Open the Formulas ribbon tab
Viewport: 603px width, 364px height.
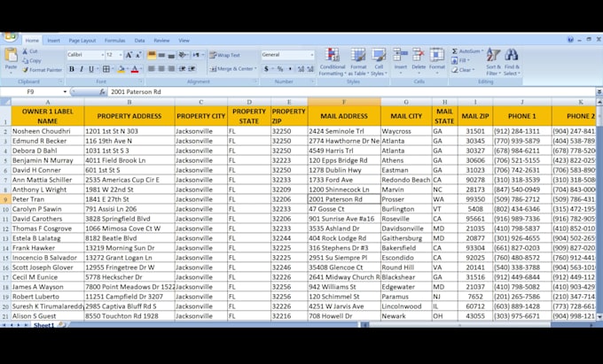pyautogui.click(x=114, y=41)
